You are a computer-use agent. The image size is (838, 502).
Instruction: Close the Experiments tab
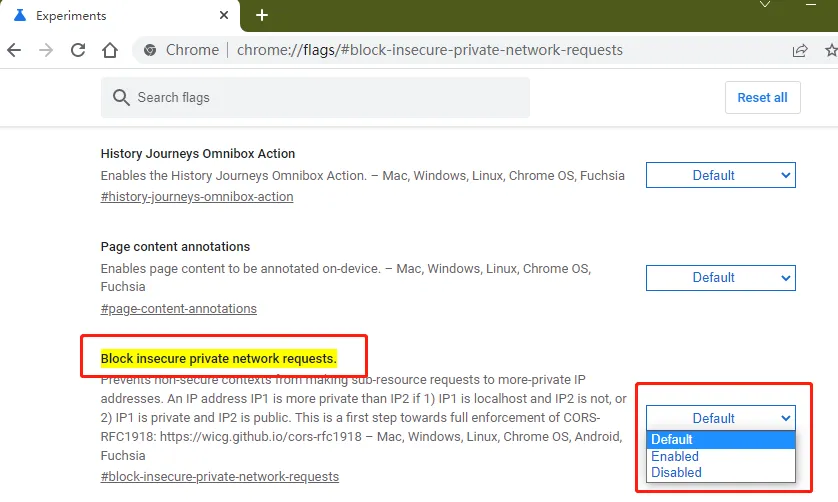(x=224, y=16)
